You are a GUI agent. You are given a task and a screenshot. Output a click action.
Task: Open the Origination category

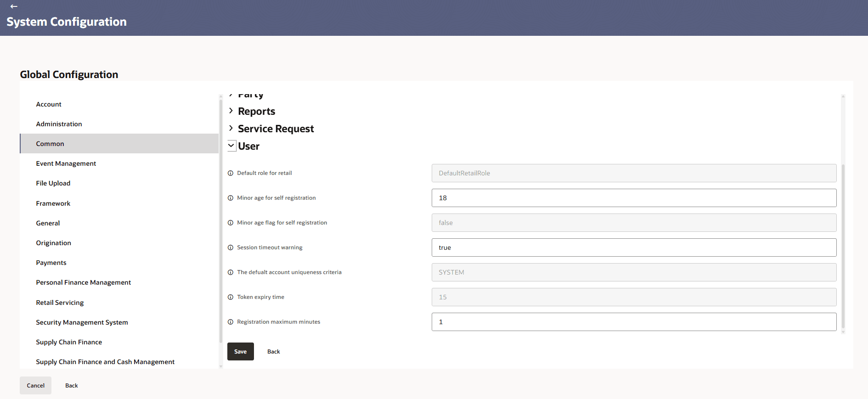(x=119, y=243)
